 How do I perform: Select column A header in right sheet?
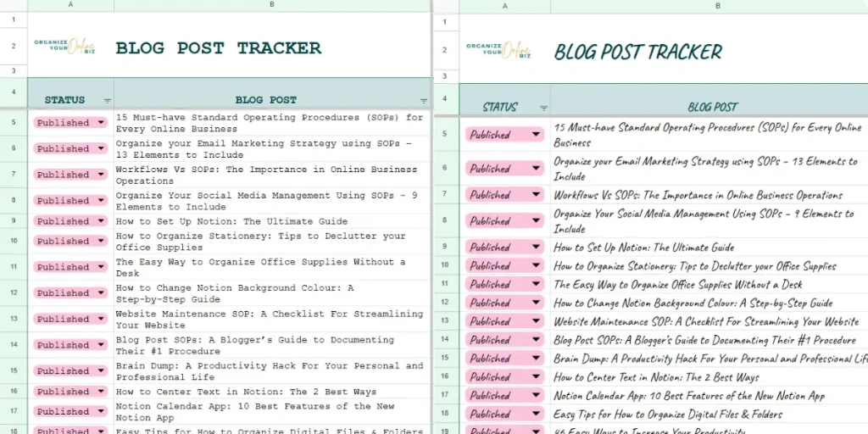click(505, 6)
